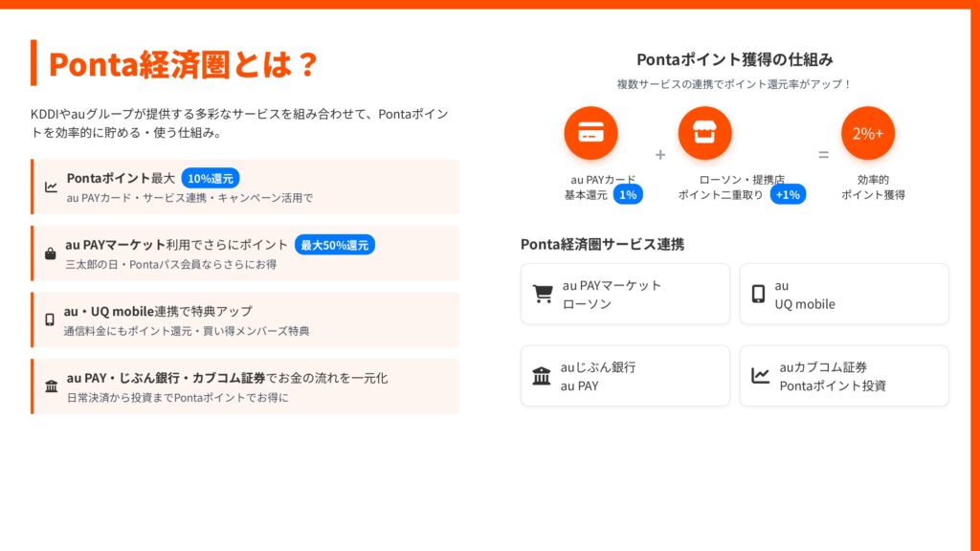Click the Pontaポイント獲得の仕組み title
Image resolution: width=980 pixels, height=551 pixels.
click(x=734, y=59)
